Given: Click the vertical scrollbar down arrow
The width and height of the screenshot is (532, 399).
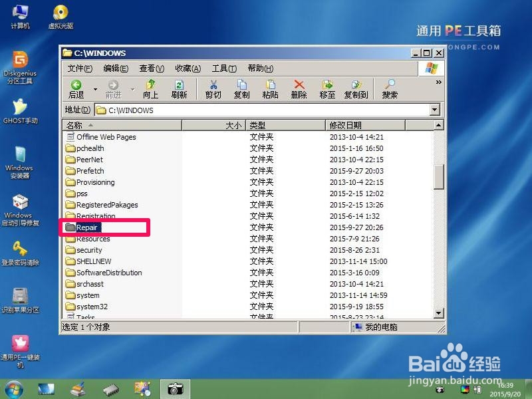Looking at the screenshot, I should 439,313.
